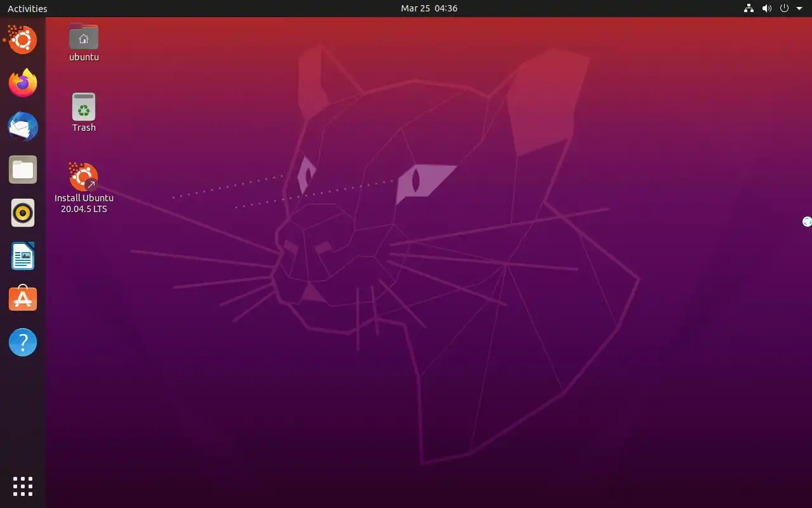Click the network status icon
The image size is (812, 508).
point(749,8)
